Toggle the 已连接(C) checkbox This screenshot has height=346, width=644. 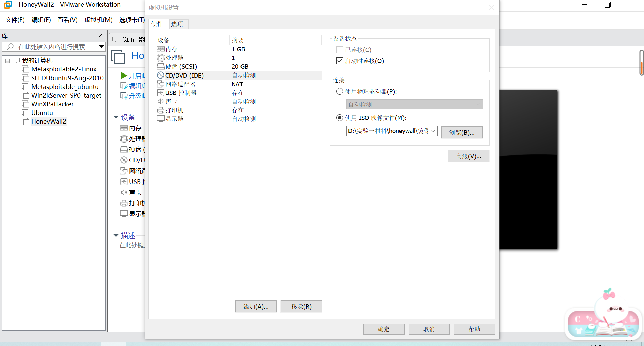pos(340,50)
